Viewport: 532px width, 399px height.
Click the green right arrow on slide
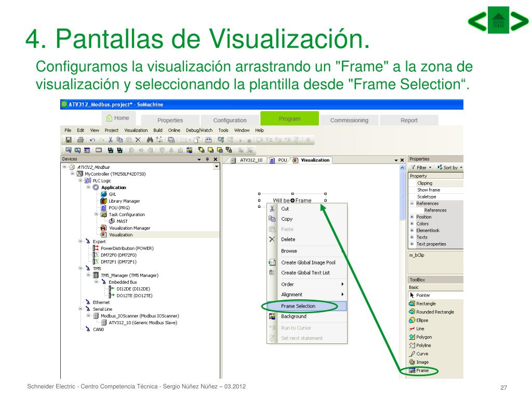(519, 21)
